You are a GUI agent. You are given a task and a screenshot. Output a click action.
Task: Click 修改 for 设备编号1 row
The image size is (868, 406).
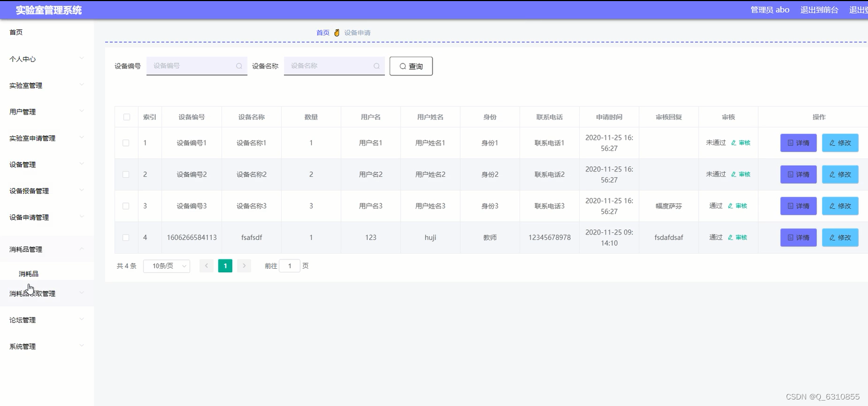(840, 143)
